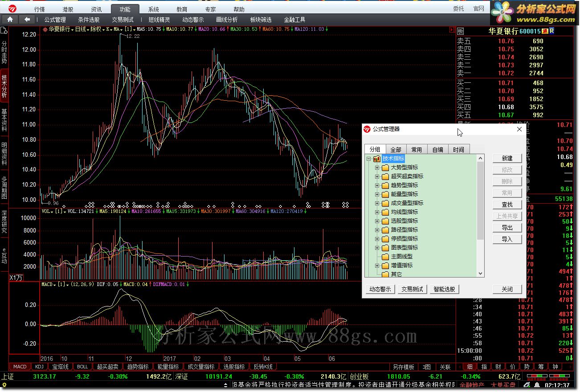Viewport: 580px width, 392px height.
Task: Switch the right panel to the 财 tab
Action: coord(499,367)
